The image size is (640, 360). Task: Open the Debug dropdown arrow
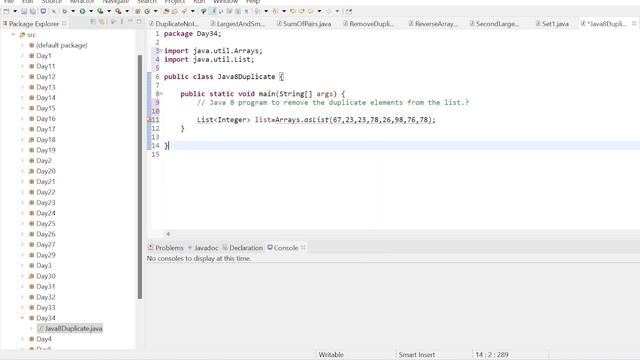(x=73, y=11)
